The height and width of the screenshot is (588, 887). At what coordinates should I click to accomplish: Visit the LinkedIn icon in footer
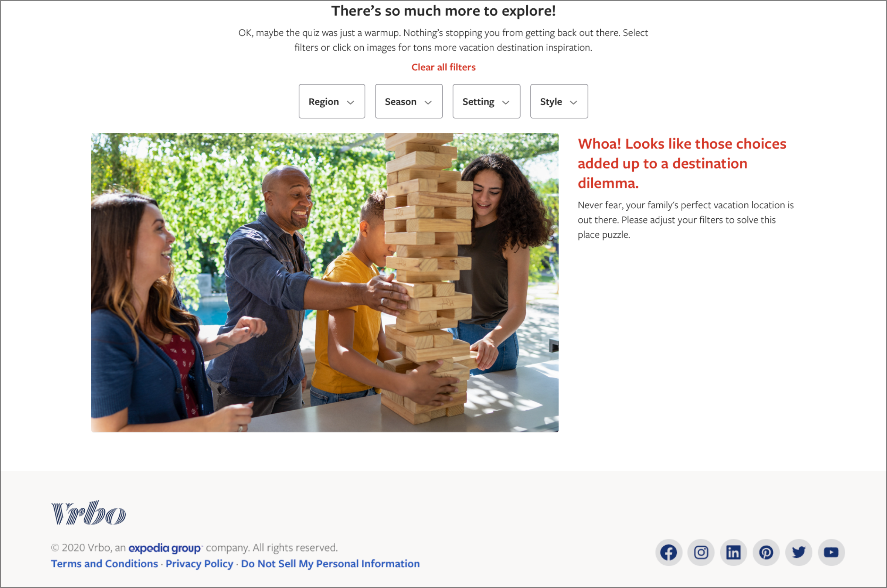pyautogui.click(x=734, y=553)
